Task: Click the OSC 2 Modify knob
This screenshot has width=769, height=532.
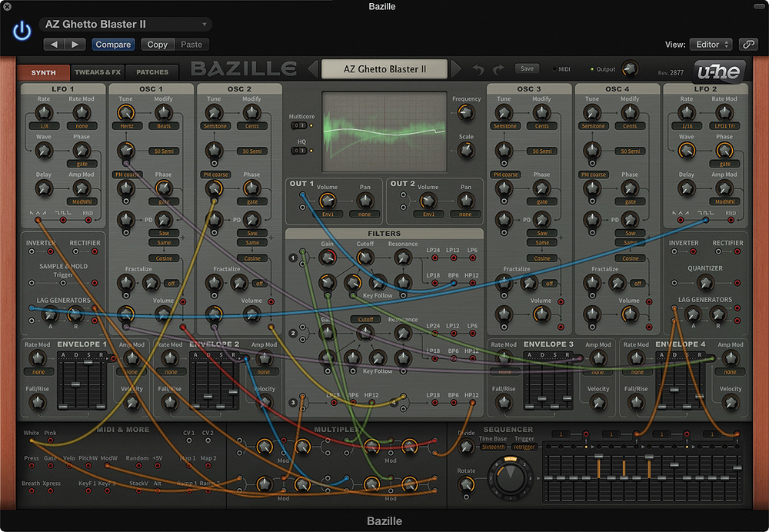Action: pyautogui.click(x=251, y=113)
